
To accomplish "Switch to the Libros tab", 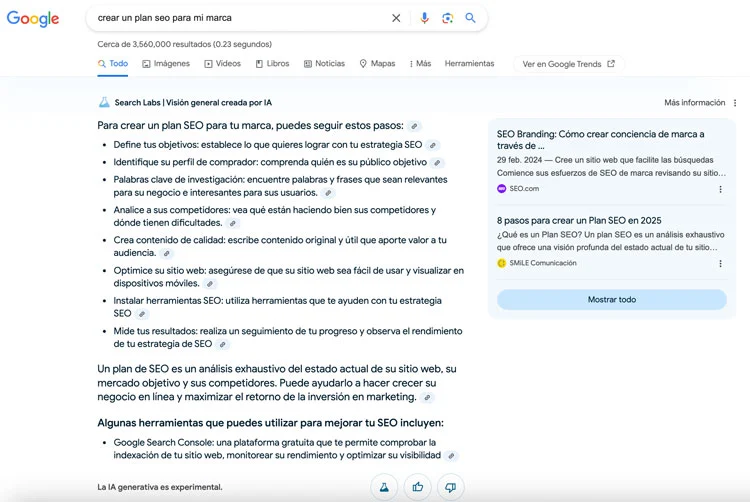I will 272,64.
